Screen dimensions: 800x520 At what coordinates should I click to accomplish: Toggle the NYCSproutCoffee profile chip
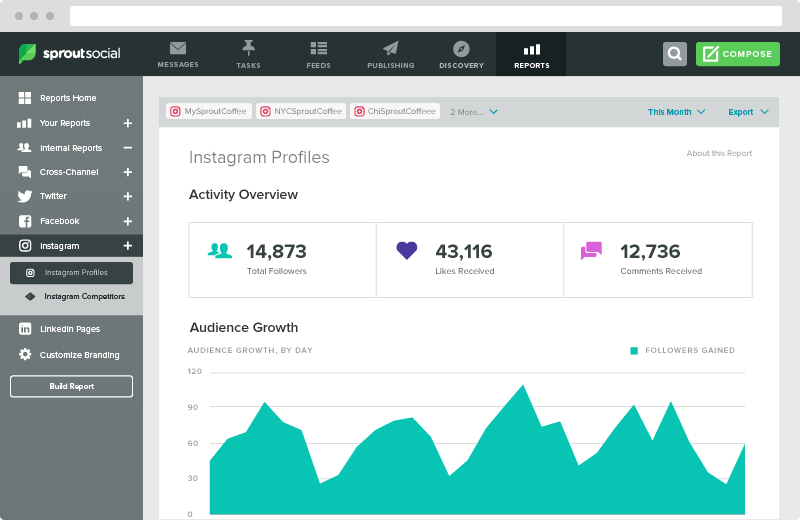301,111
